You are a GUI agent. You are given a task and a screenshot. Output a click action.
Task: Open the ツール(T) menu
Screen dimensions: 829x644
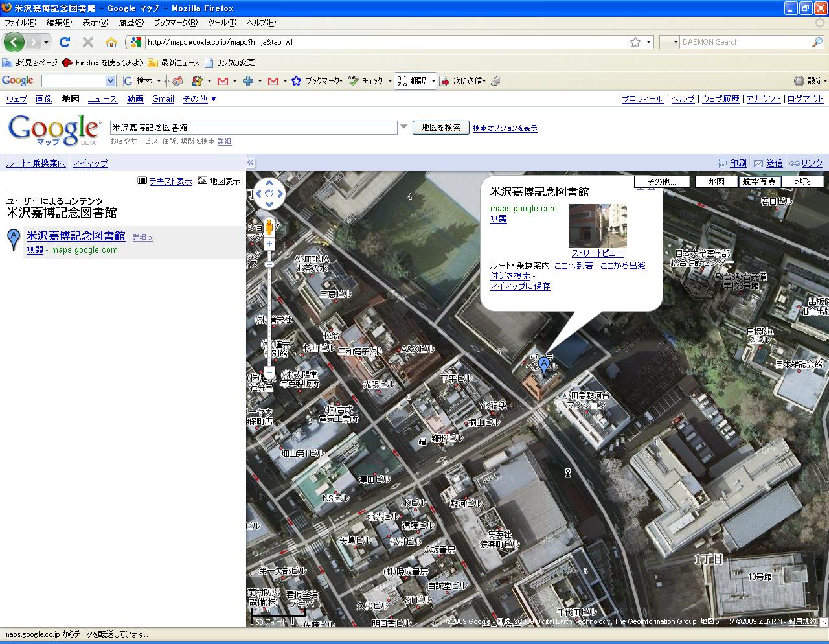pyautogui.click(x=222, y=23)
